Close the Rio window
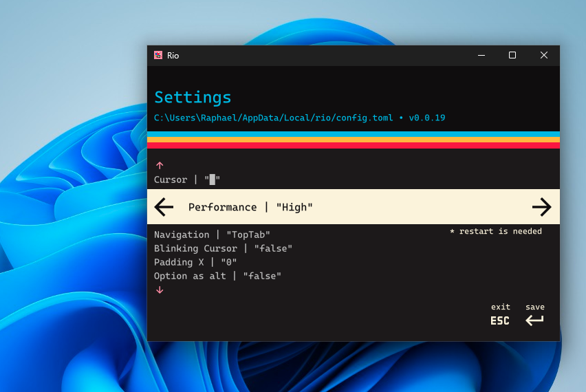586x392 pixels. [544, 55]
